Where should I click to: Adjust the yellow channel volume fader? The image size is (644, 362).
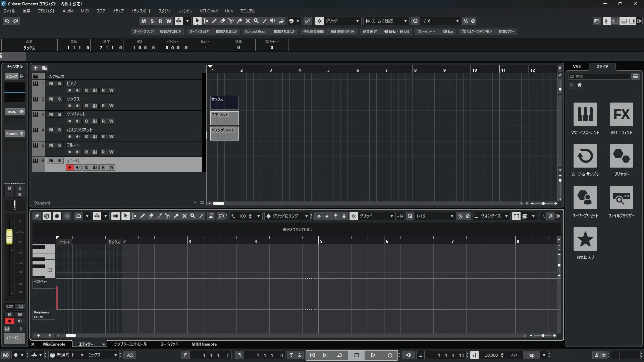9,237
